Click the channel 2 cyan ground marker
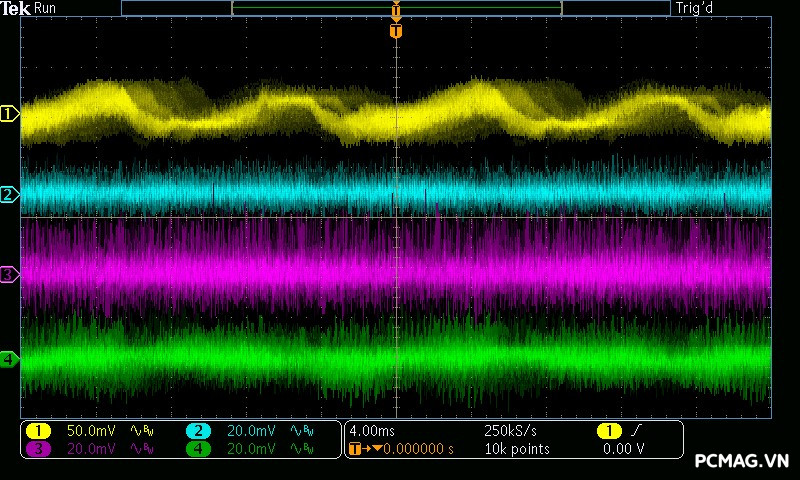Image resolution: width=800 pixels, height=480 pixels. coord(9,194)
